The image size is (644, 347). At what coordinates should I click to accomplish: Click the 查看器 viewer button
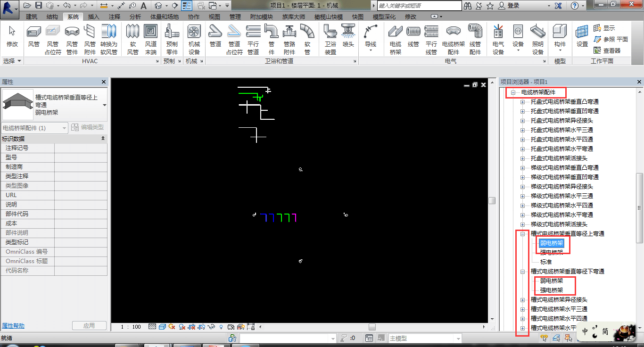pyautogui.click(x=607, y=50)
